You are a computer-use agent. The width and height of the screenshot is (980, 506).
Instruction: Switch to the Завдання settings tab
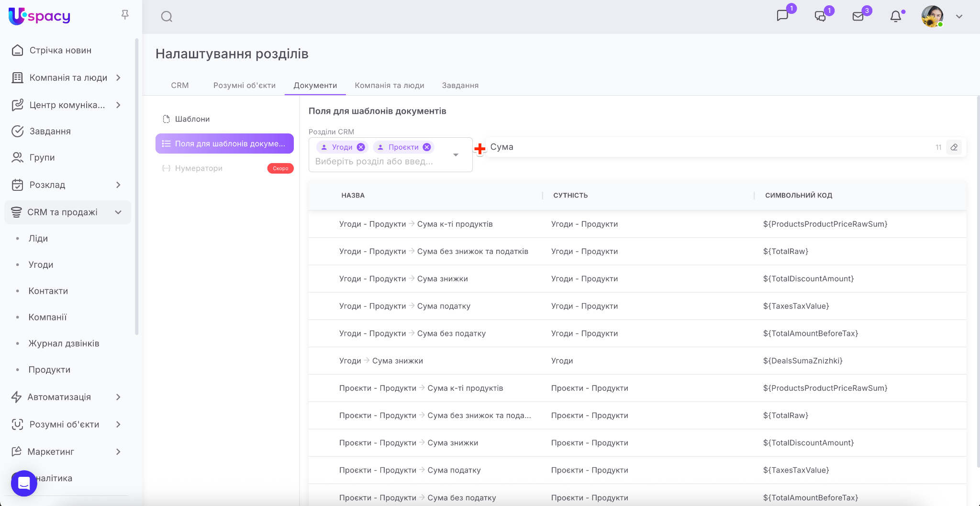(x=460, y=85)
